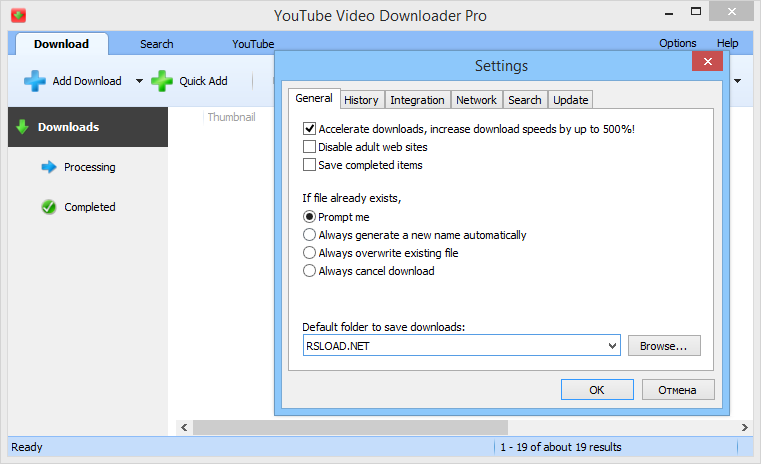The image size is (761, 464).
Task: Click 'Default folder to save downloads:' label
Action: [x=383, y=327]
